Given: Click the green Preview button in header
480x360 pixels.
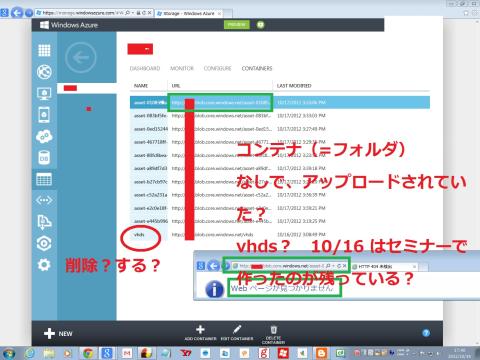Looking at the screenshot, I should tap(237, 25).
